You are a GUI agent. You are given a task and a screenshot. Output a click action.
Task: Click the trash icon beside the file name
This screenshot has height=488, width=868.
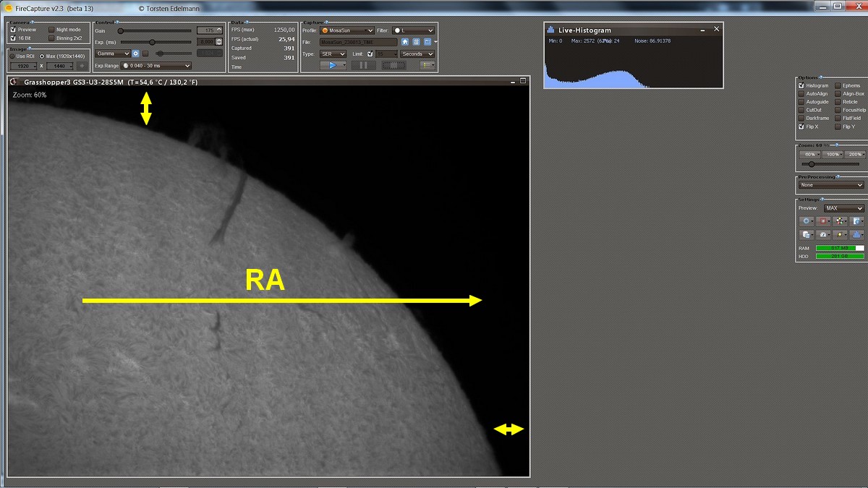(416, 42)
